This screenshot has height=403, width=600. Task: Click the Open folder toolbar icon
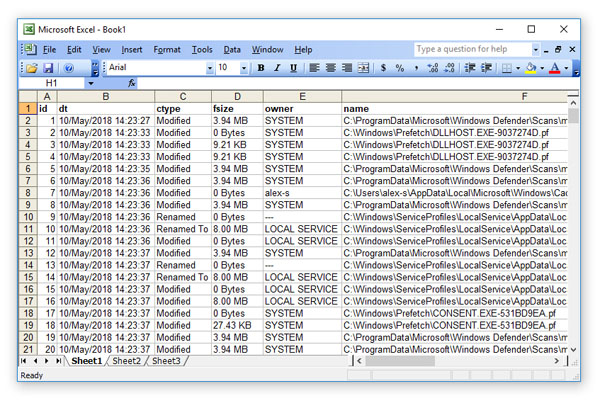pyautogui.click(x=32, y=68)
